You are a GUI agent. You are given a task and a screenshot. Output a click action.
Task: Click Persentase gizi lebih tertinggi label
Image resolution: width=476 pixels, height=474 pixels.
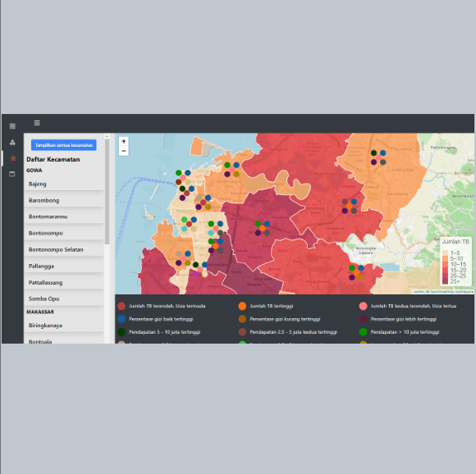tap(404, 319)
